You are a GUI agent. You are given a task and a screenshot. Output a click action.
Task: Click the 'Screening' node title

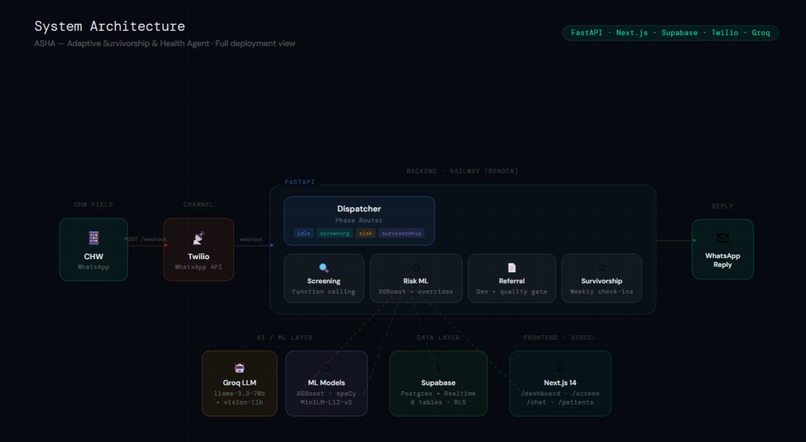click(x=324, y=281)
